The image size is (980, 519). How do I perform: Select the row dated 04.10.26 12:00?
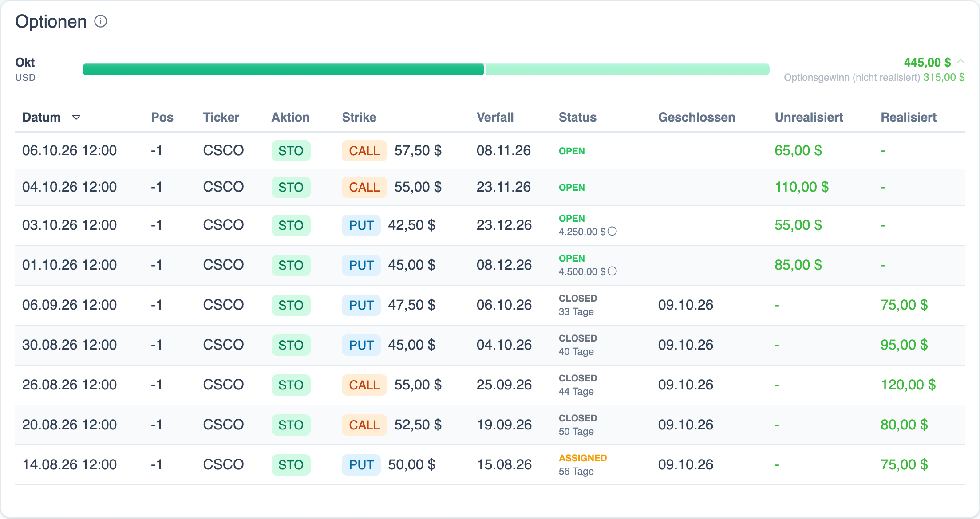point(490,187)
